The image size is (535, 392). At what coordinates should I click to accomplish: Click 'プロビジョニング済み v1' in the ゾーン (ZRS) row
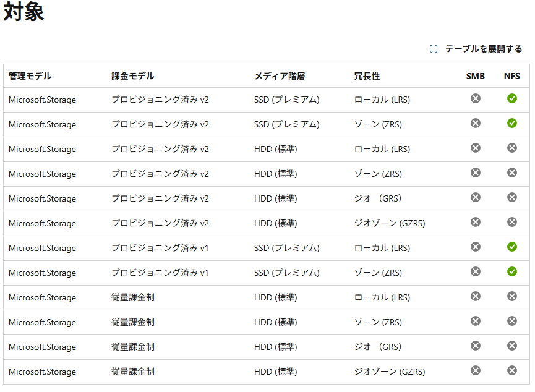point(160,273)
